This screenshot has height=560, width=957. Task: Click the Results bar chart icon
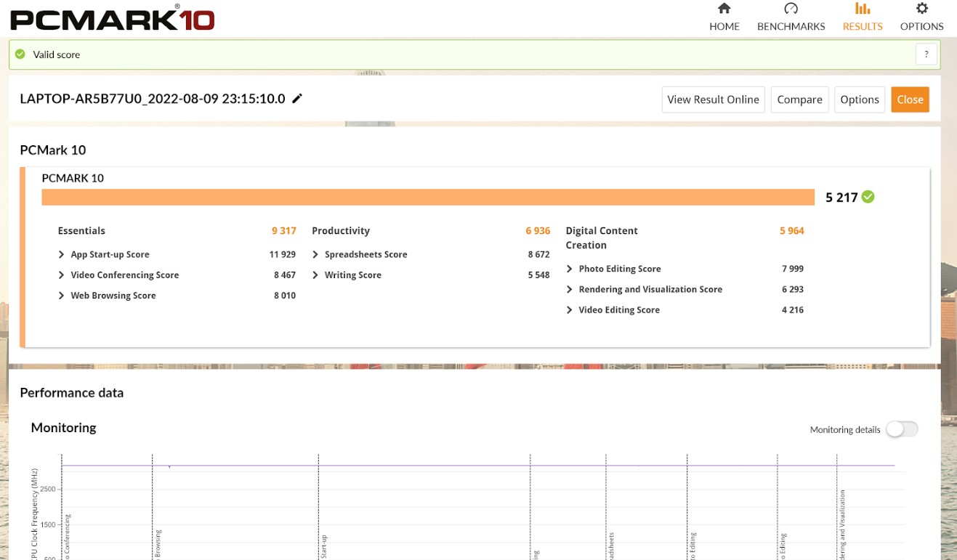(x=863, y=9)
